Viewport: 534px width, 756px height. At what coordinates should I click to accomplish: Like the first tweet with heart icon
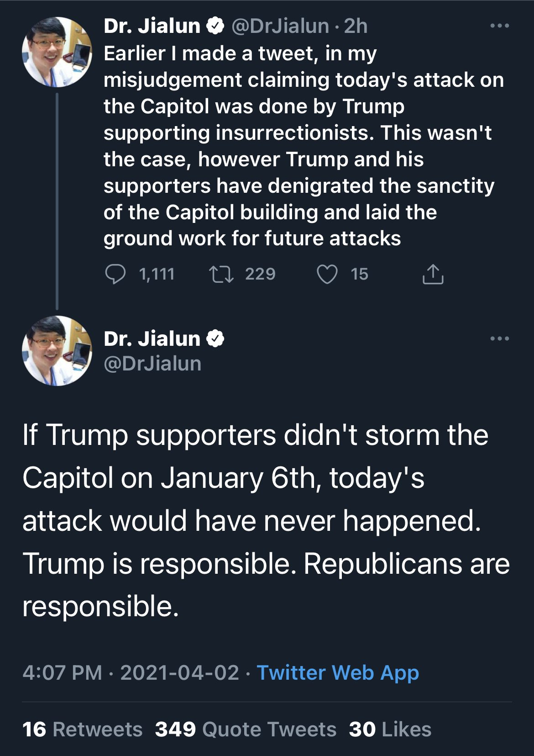point(327,274)
